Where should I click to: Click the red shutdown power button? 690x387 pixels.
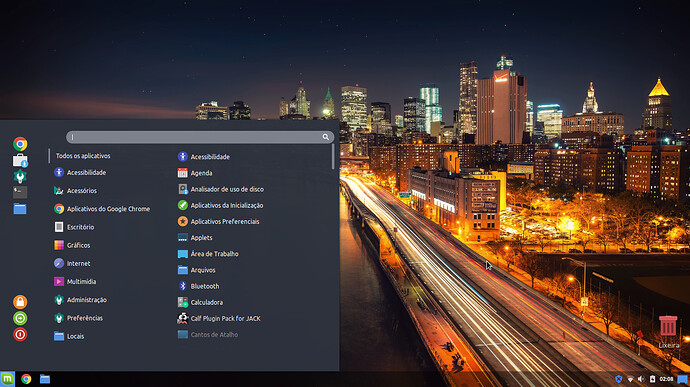pyautogui.click(x=20, y=335)
